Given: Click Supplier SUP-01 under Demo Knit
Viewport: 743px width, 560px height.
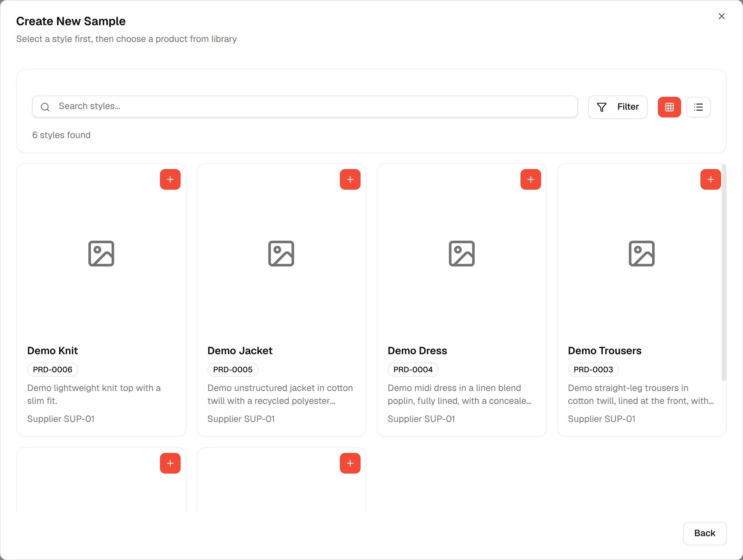Looking at the screenshot, I should tap(61, 419).
